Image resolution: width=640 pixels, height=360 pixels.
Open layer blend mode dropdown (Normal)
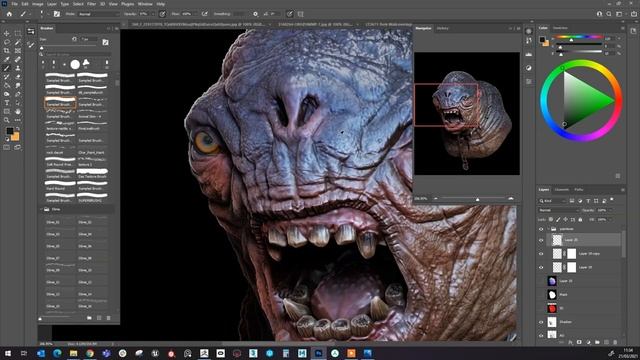coord(558,210)
